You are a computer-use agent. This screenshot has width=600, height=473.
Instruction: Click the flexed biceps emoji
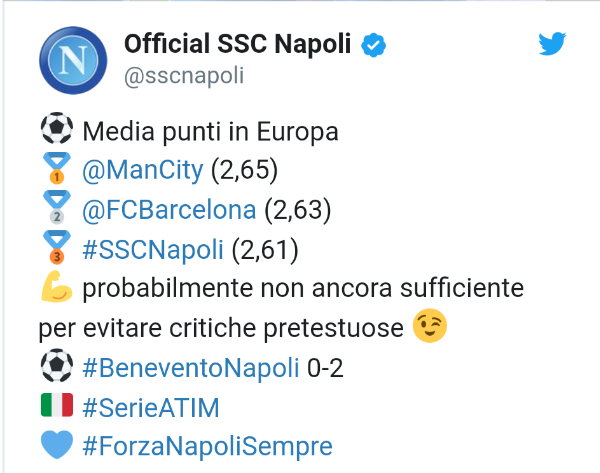coord(57,288)
